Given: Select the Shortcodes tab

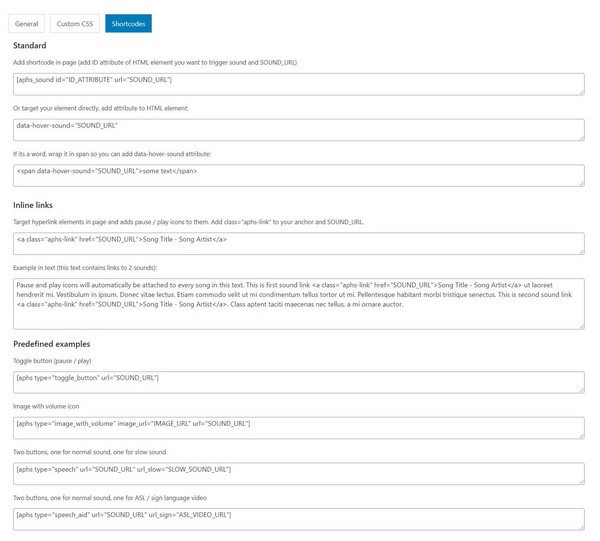Looking at the screenshot, I should 129,23.
